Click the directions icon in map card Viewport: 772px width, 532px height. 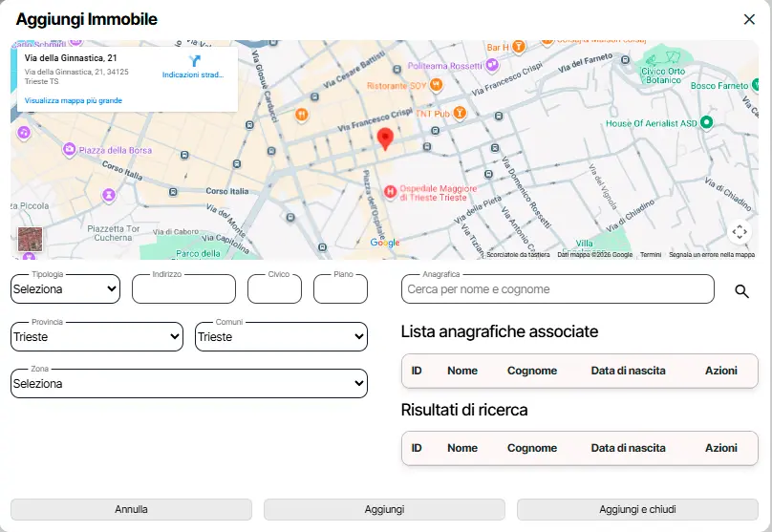click(x=194, y=61)
